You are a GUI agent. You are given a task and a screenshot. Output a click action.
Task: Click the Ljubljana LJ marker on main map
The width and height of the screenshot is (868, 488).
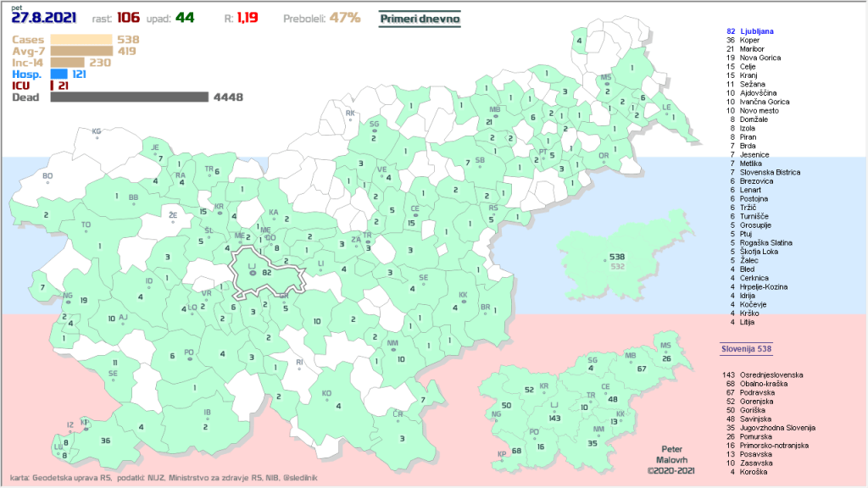coord(252,272)
